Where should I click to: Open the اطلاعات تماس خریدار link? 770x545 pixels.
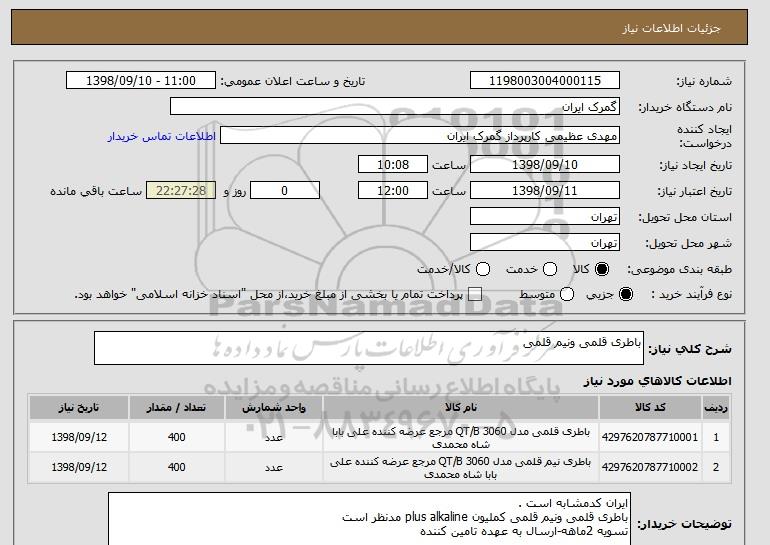(162, 136)
